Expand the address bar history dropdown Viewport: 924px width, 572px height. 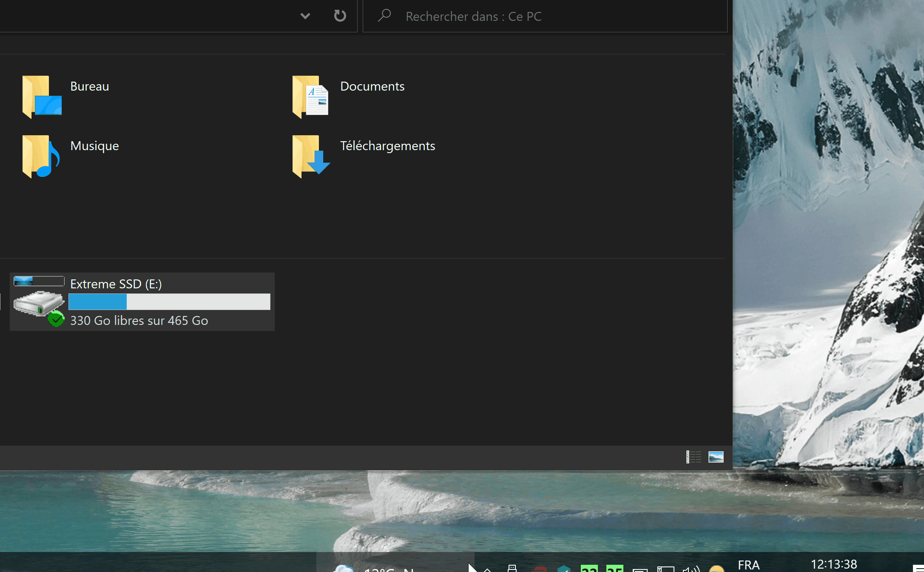(x=305, y=16)
